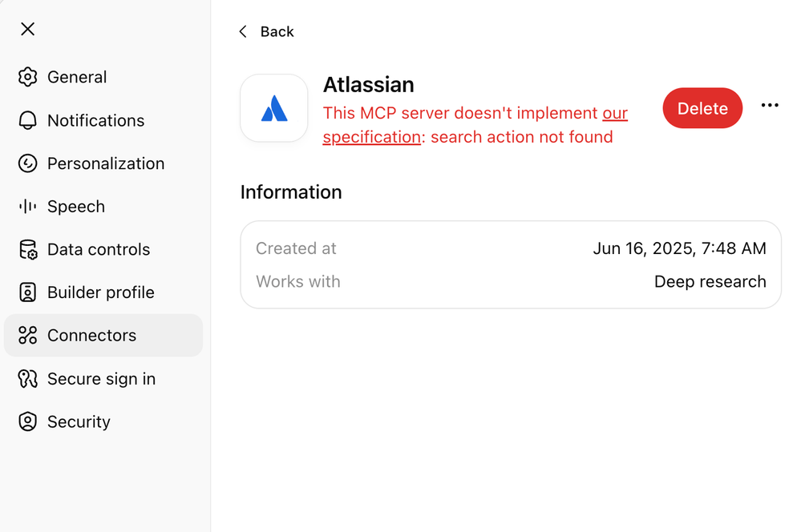Screen dimensions: 801x532
Task: Click the Atlassian connector title
Action: [x=368, y=85]
